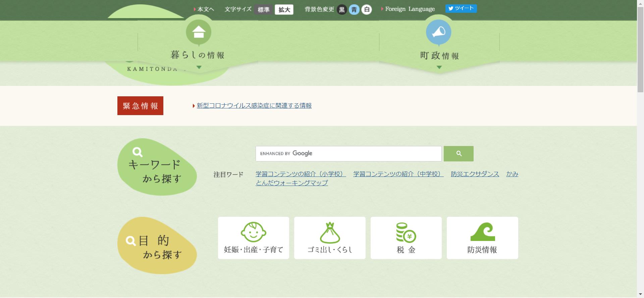Open the 新型コロナウイルス感染症 information link
The image size is (644, 298).
[254, 106]
